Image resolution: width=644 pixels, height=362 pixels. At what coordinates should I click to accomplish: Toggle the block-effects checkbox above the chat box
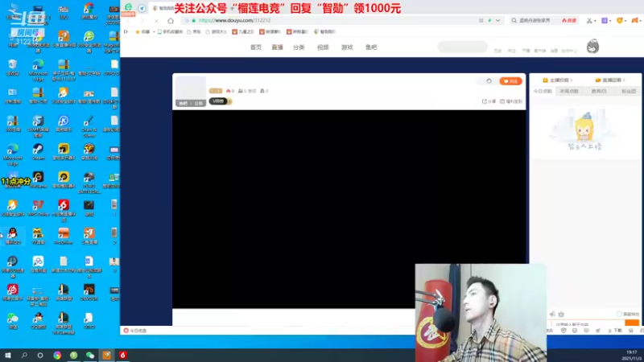pyautogui.click(x=619, y=314)
